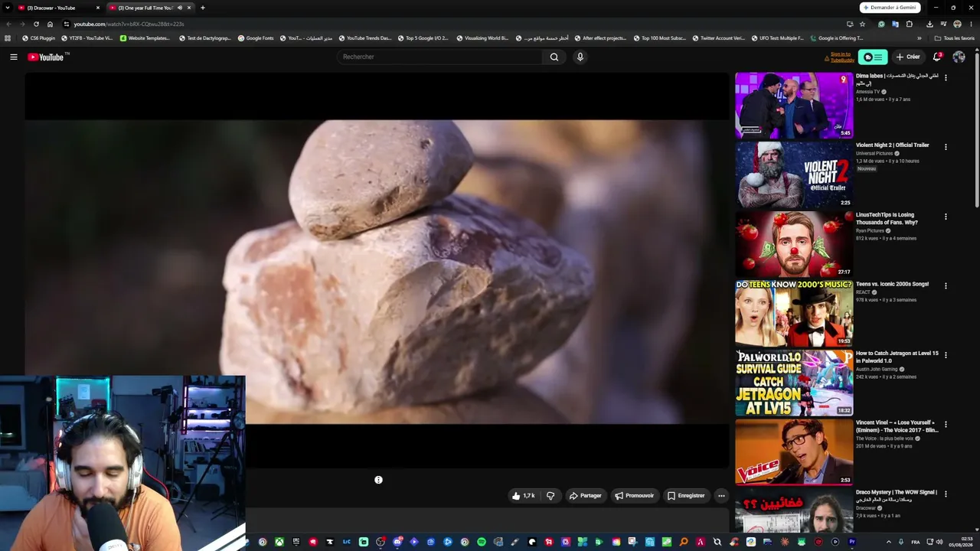Open the CS6 Pluggin bookmark

pos(39,38)
